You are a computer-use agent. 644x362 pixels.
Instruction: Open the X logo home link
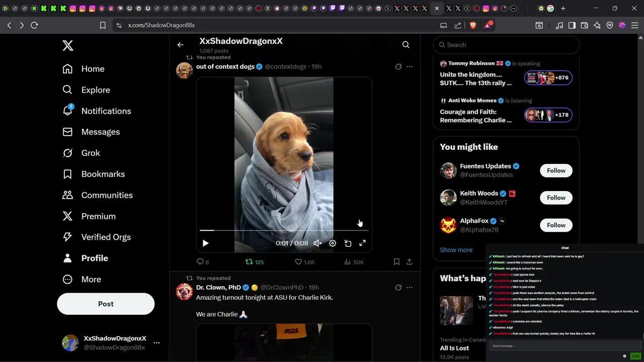click(x=68, y=45)
